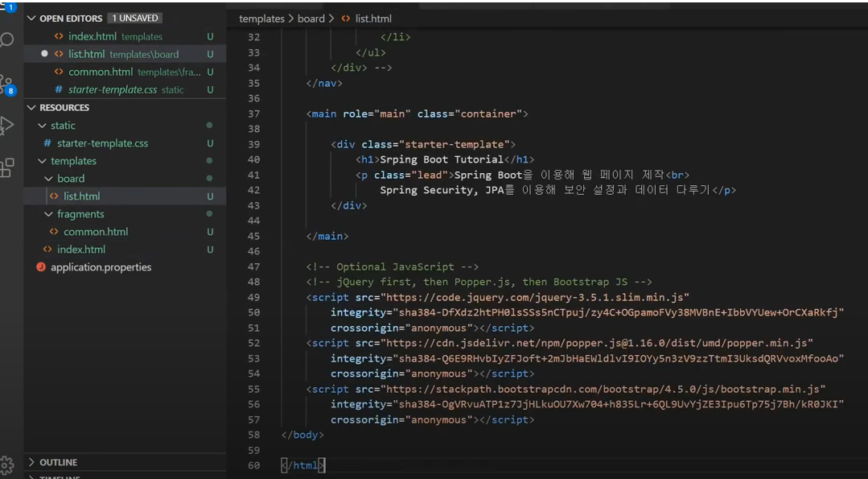This screenshot has height=479, width=868.
Task: Click list.html in the breadcrumb
Action: (373, 19)
